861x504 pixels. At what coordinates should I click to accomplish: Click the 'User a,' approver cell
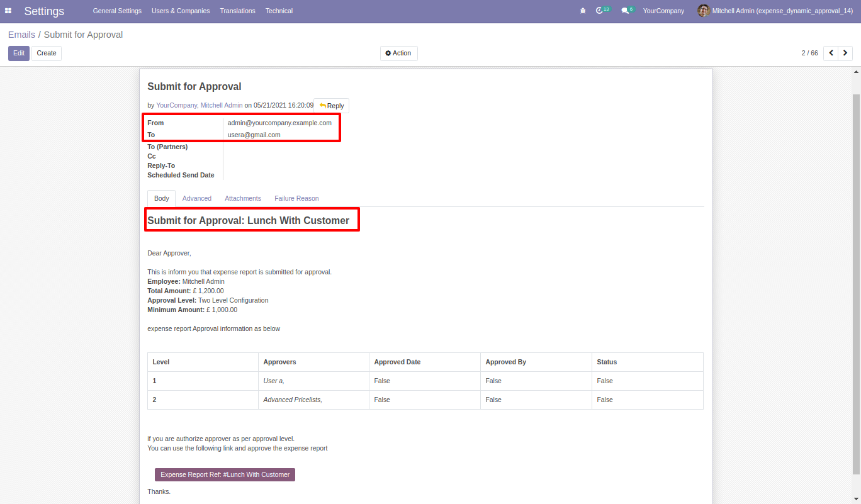(313, 381)
